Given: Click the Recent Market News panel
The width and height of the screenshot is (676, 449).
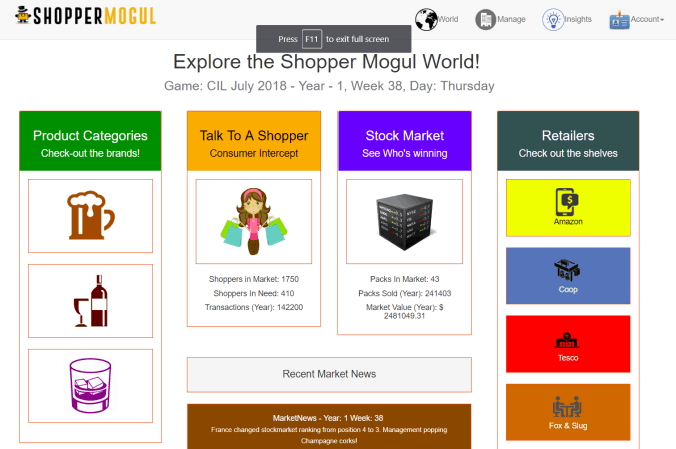Looking at the screenshot, I should click(329, 374).
